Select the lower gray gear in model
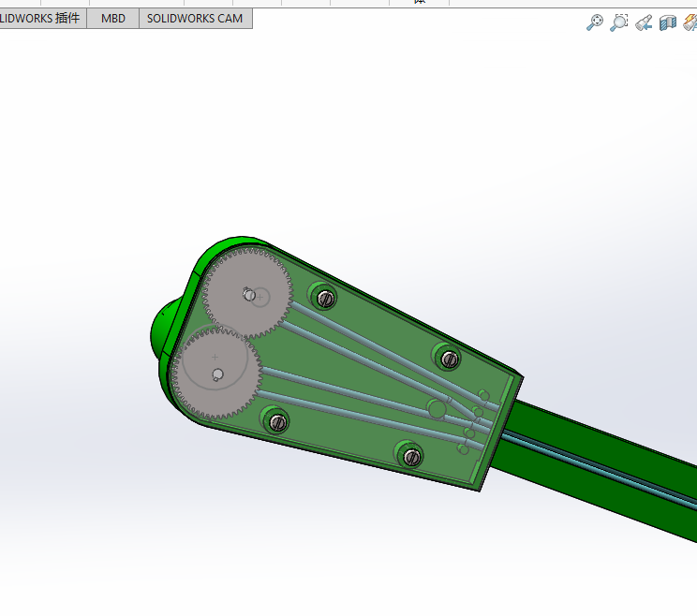Viewport: 697px width, 616px height. tap(216, 373)
